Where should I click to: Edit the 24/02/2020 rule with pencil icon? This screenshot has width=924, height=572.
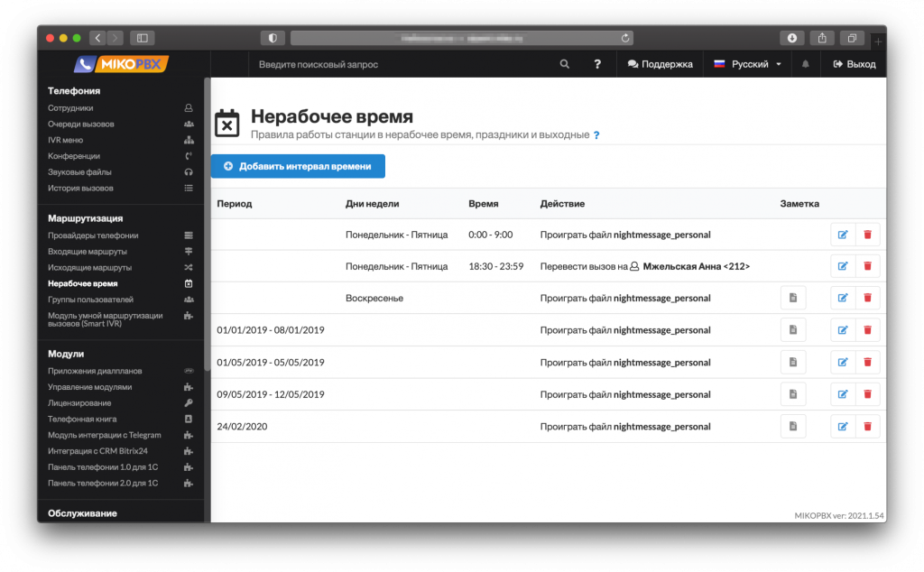(x=843, y=426)
